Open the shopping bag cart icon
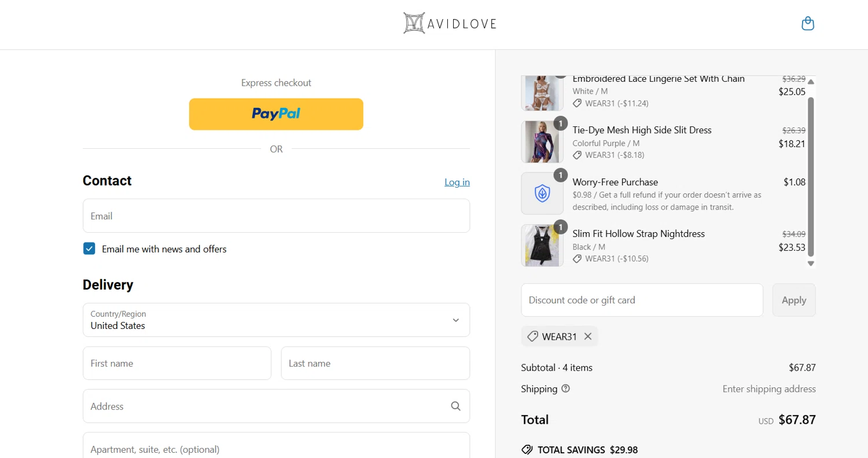The image size is (868, 458). [x=808, y=24]
